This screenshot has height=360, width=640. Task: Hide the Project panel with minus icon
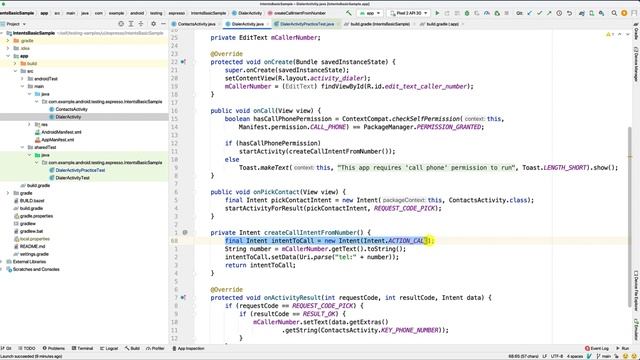click(x=163, y=24)
